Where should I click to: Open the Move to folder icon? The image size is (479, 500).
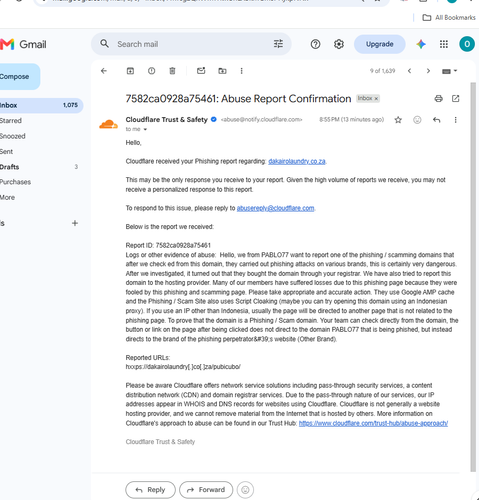click(222, 71)
